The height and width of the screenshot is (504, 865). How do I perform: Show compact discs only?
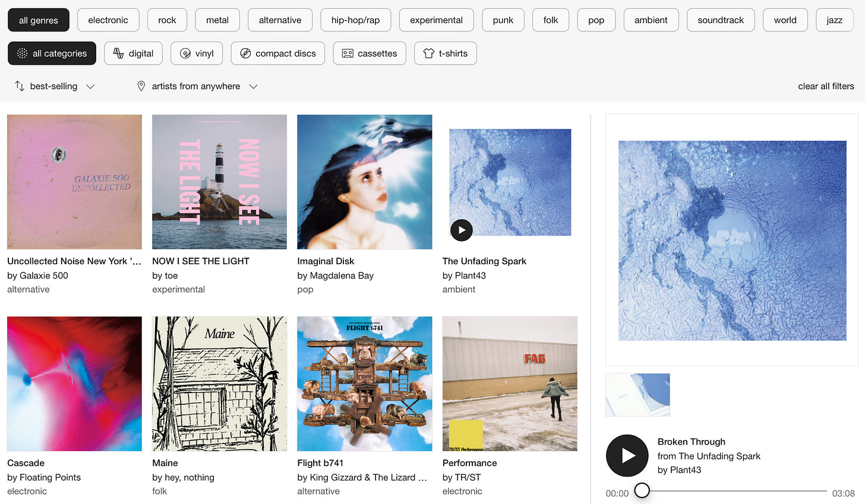click(x=277, y=53)
